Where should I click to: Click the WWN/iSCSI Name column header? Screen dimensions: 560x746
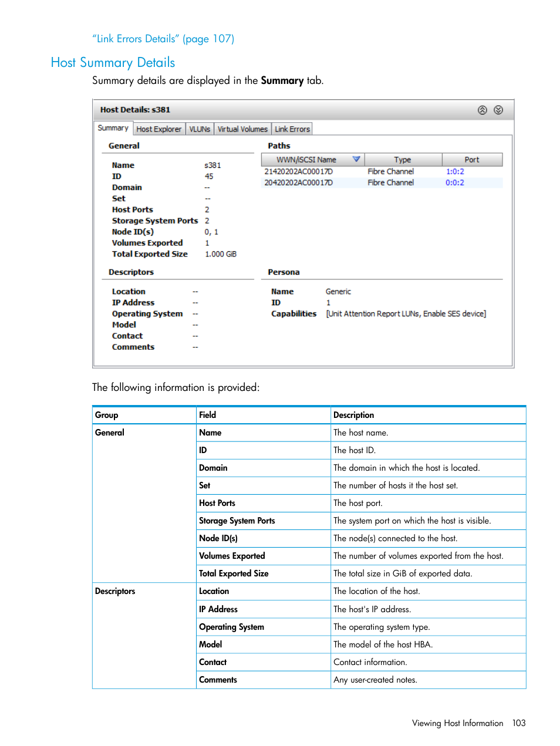(x=313, y=160)
